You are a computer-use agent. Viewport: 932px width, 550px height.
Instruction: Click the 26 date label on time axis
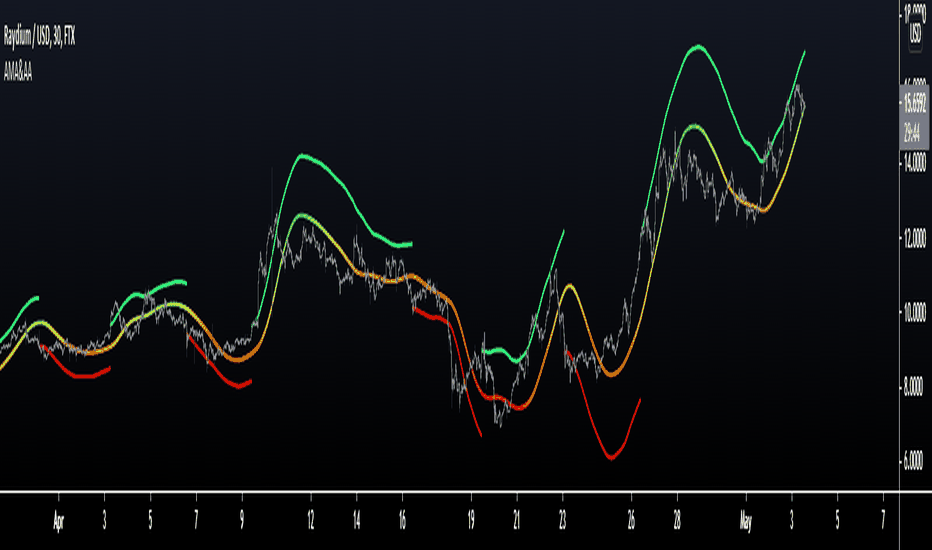[631, 520]
